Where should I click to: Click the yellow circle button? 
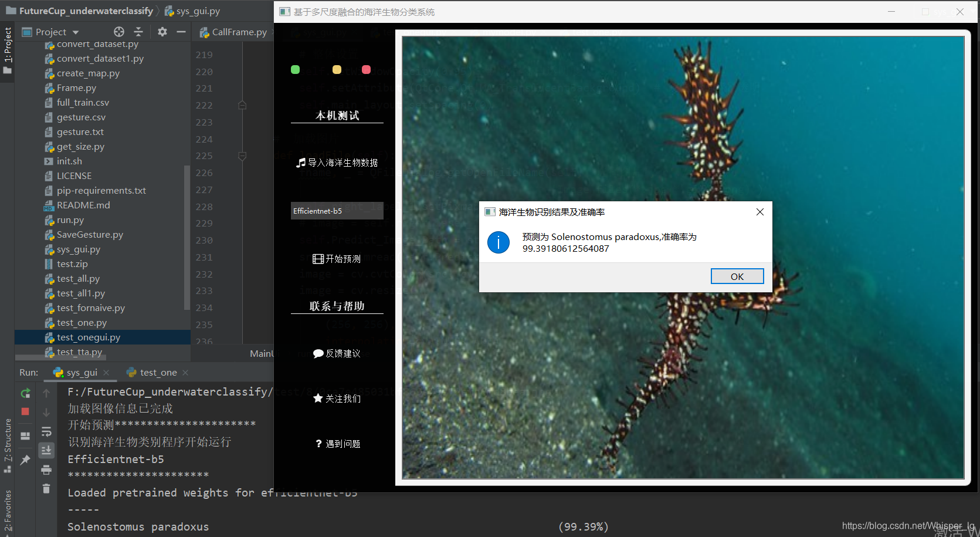point(337,70)
